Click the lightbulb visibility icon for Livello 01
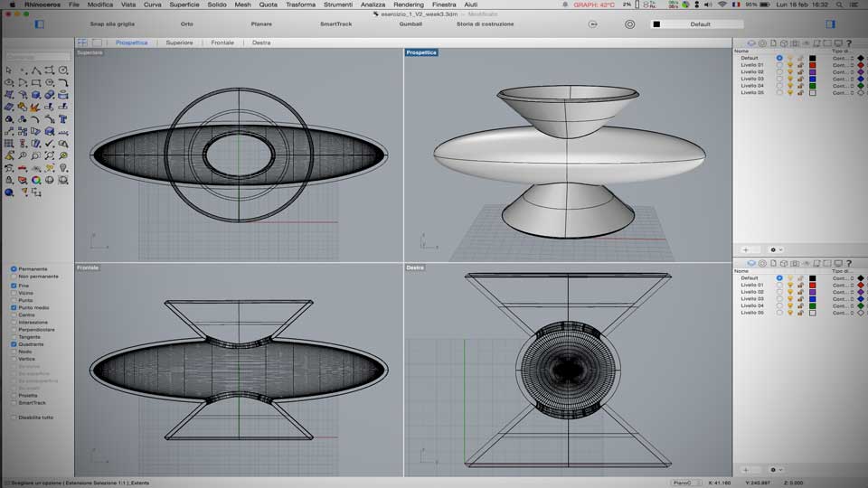The image size is (868, 488). pos(790,65)
